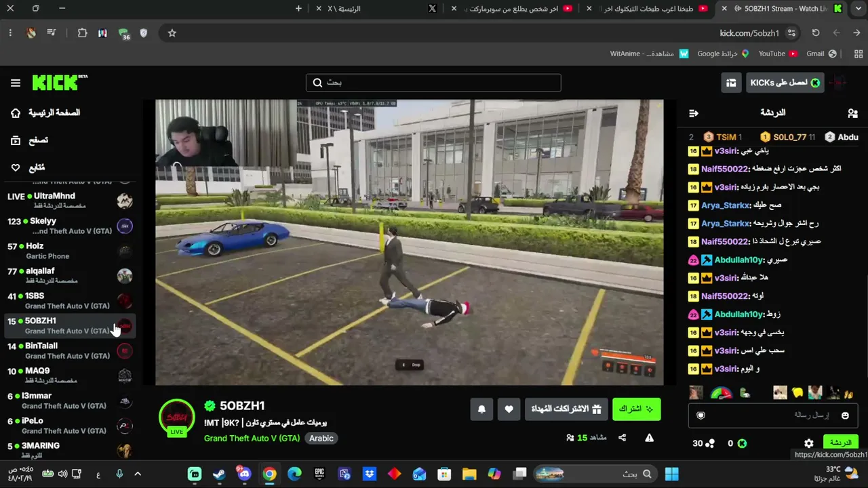
Task: Click the 5OBZH1 streamer avatar
Action: pyautogui.click(x=177, y=417)
